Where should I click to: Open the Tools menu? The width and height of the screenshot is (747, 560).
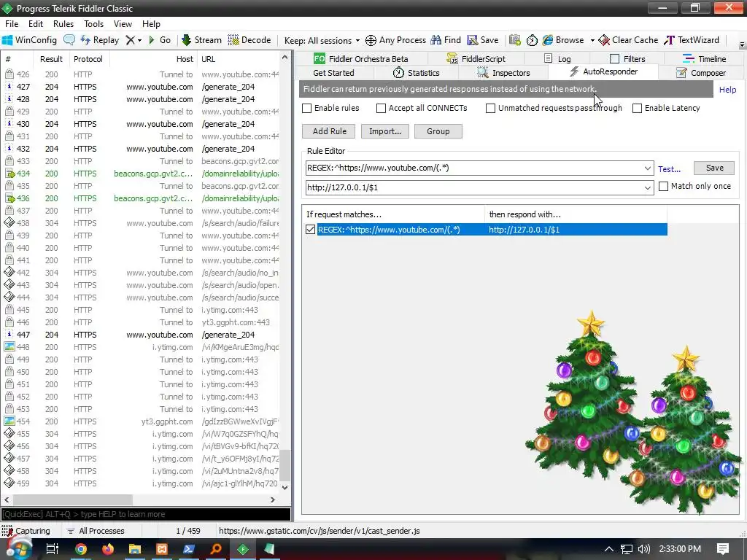[x=94, y=24]
